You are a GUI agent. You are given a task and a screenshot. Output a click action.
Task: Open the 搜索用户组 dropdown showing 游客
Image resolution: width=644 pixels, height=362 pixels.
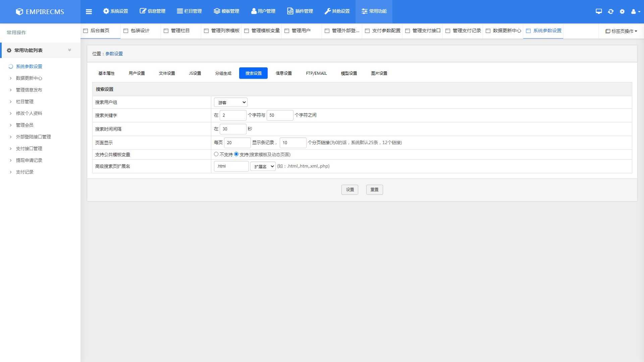[231, 102]
